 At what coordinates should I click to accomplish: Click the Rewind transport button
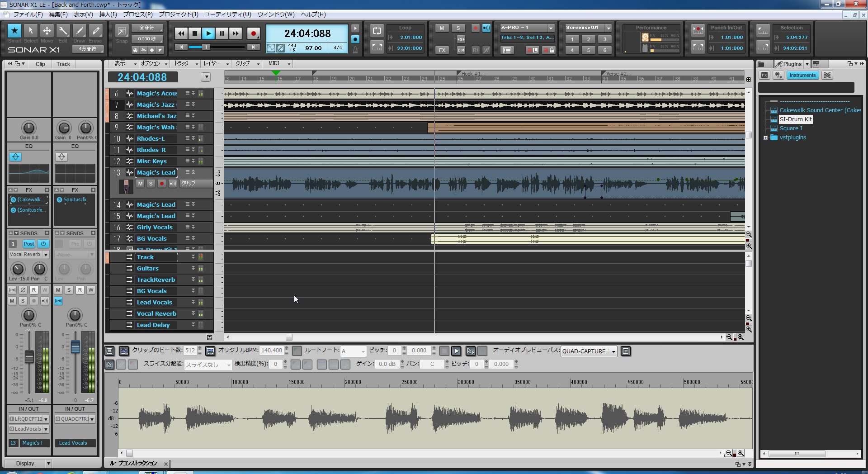pyautogui.click(x=181, y=33)
